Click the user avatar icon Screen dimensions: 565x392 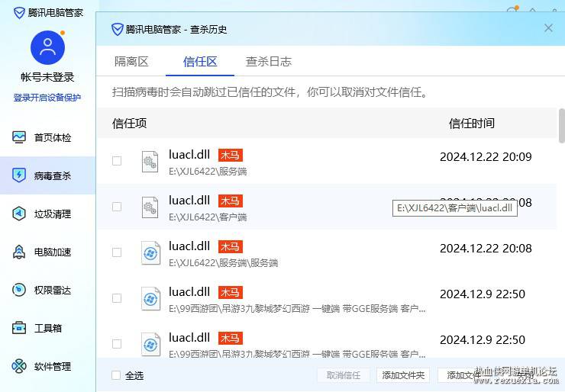tap(47, 47)
